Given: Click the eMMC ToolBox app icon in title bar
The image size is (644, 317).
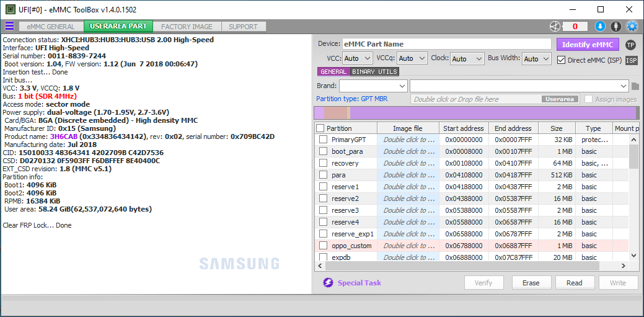Looking at the screenshot, I should [x=11, y=9].
